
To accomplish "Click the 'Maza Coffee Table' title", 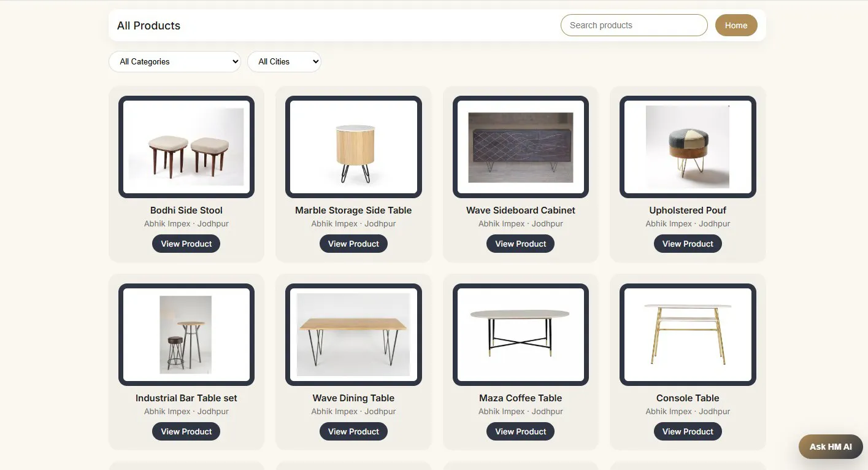I will click(521, 398).
